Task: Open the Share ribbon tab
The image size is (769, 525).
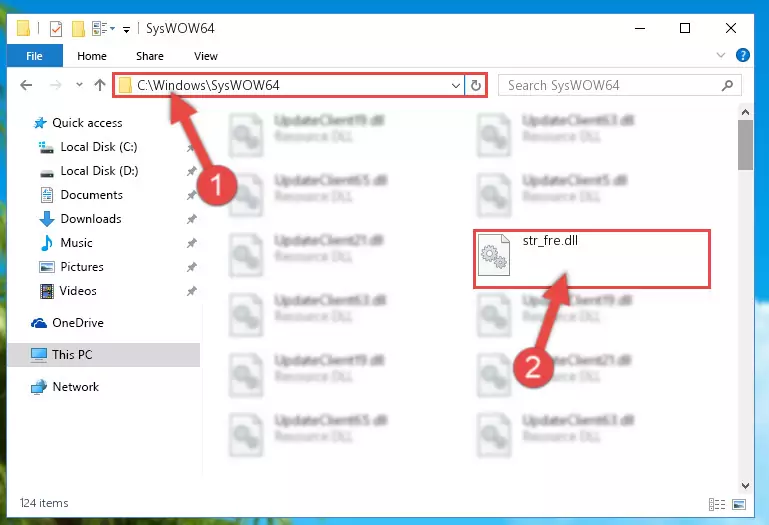Action: tap(150, 56)
